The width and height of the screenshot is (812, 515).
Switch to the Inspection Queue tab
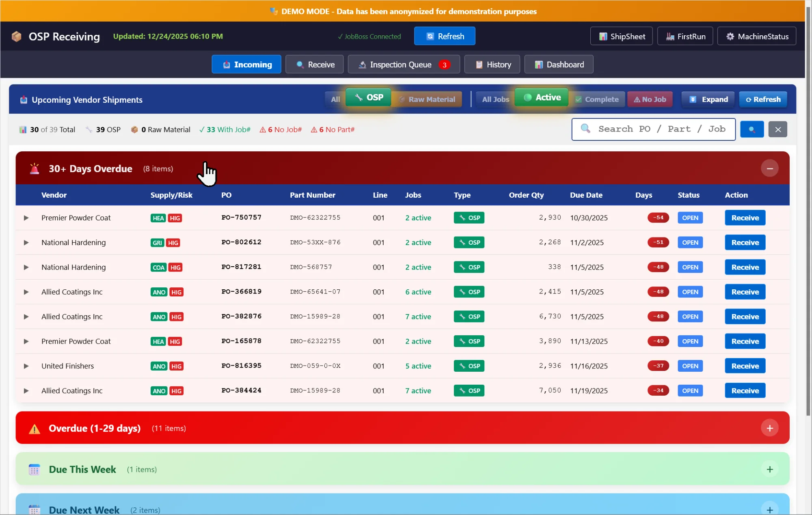pos(404,65)
